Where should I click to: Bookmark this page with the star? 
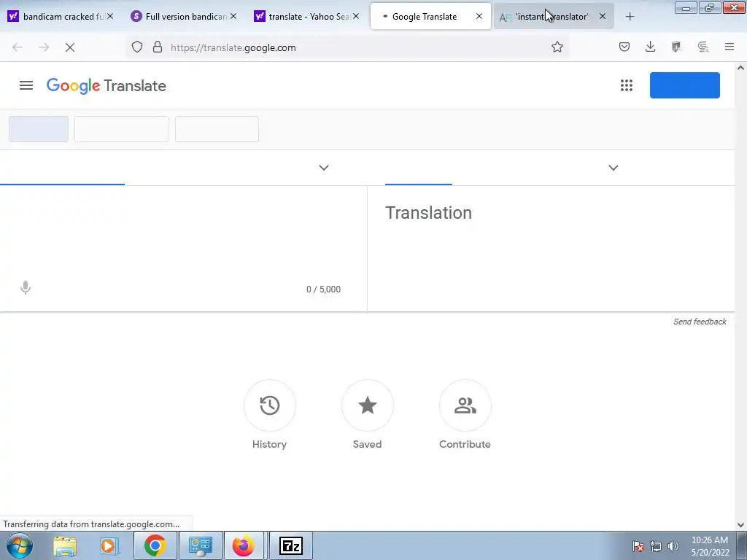(557, 47)
